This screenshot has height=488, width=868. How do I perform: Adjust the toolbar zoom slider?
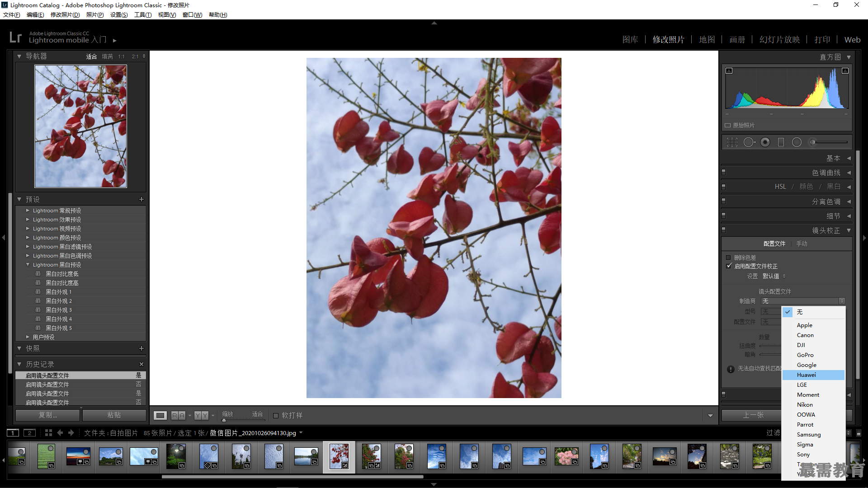click(x=243, y=420)
